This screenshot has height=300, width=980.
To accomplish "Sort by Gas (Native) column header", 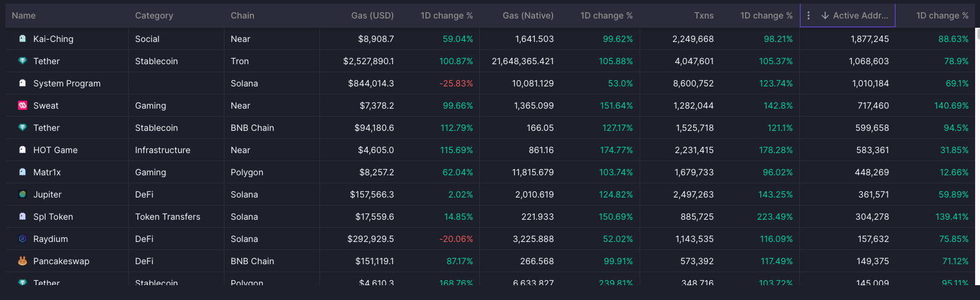I will pos(528,15).
